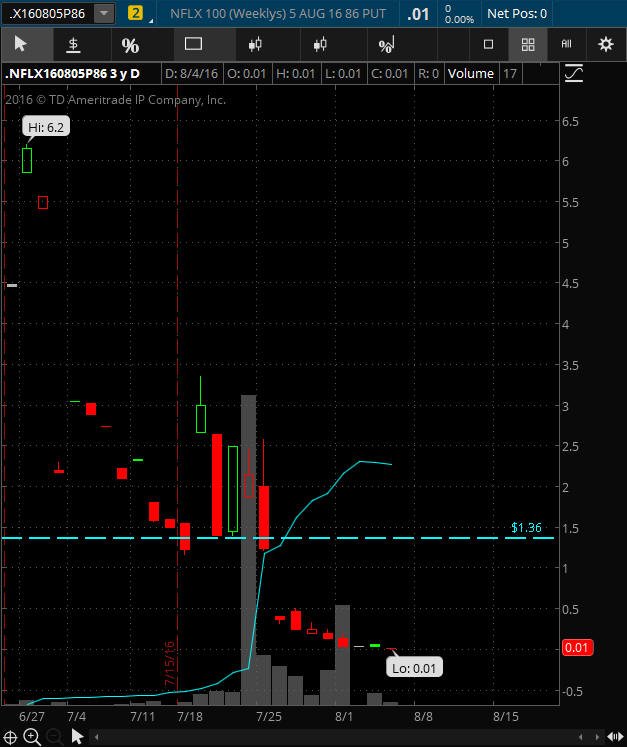
Task: Click the Net Pos: 0 label
Action: pos(517,13)
